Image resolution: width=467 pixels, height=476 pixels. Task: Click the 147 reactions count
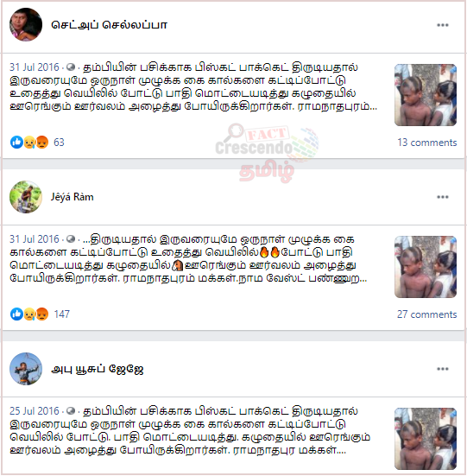[62, 314]
